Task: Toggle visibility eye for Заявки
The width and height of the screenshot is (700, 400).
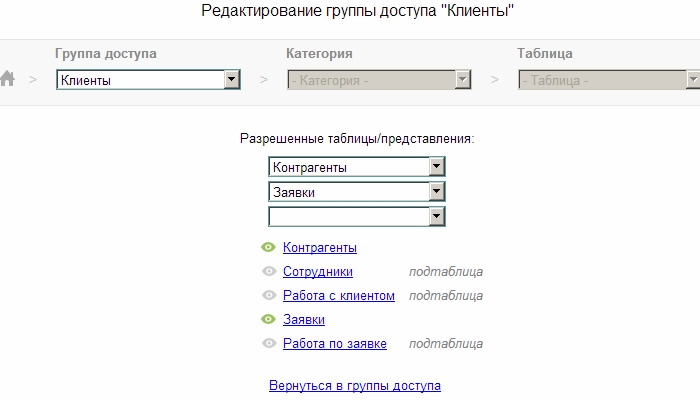Action: (x=268, y=319)
